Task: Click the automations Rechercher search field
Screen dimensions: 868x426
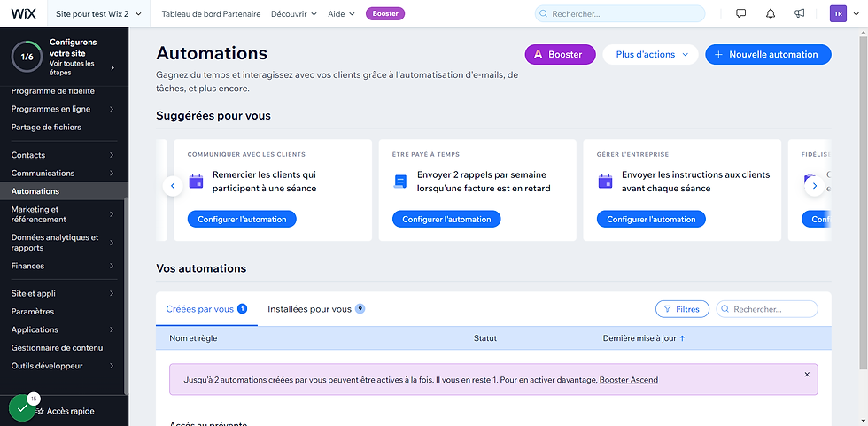Action: 767,309
